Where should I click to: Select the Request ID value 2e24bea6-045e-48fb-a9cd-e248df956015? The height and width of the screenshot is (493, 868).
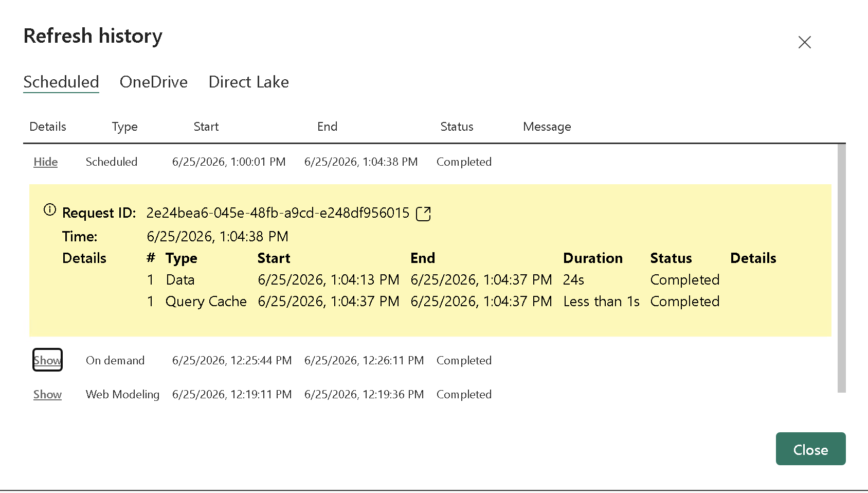tap(278, 213)
